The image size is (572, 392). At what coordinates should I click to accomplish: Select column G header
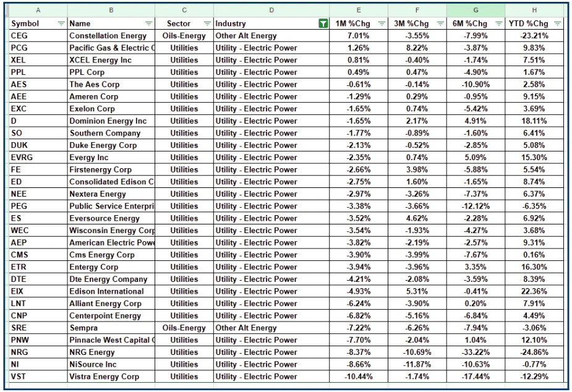pyautogui.click(x=476, y=11)
